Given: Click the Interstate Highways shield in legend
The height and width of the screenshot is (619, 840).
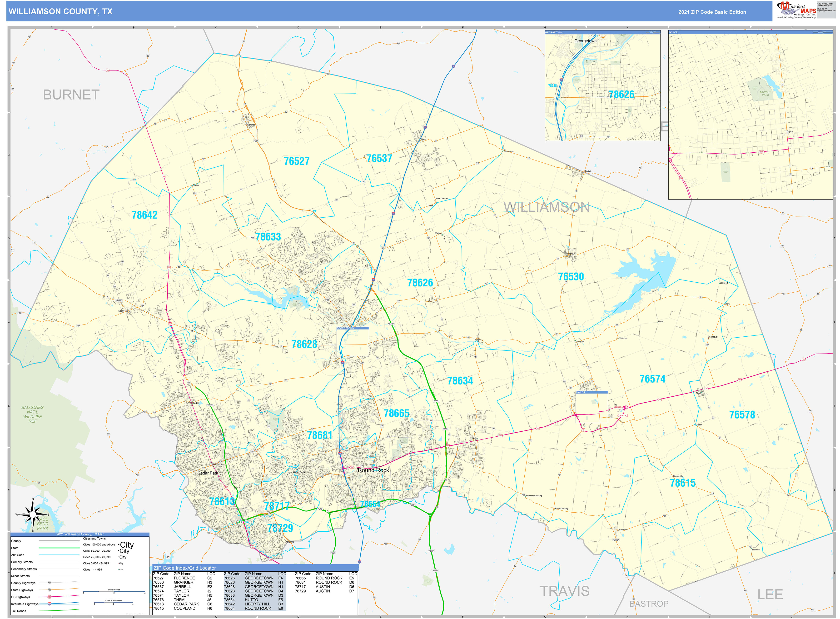Looking at the screenshot, I should 49,604.
